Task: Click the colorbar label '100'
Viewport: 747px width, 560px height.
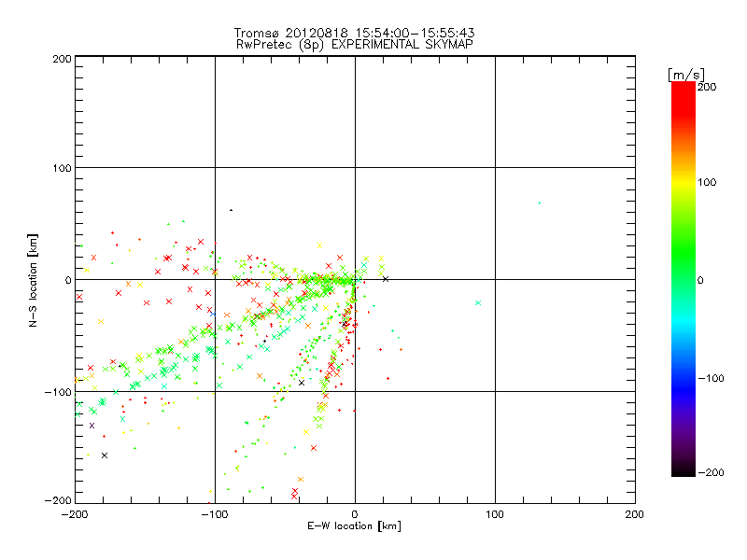Action: pos(707,182)
